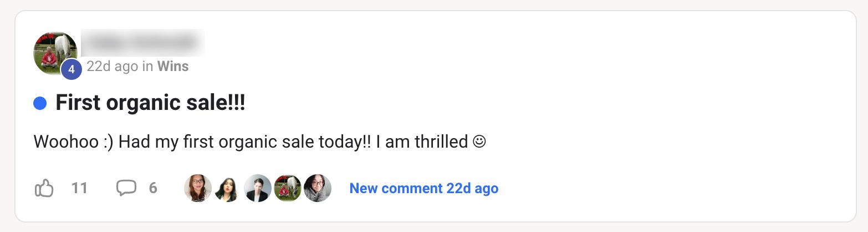This screenshot has height=232, width=868.
Task: Click the smiley emoji ending the post text
Action: click(x=479, y=142)
